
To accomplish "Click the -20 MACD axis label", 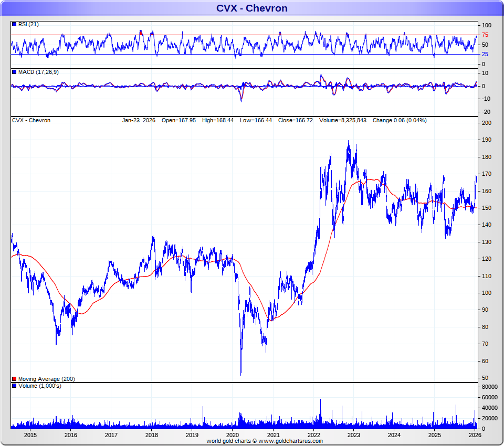I will coord(486,112).
